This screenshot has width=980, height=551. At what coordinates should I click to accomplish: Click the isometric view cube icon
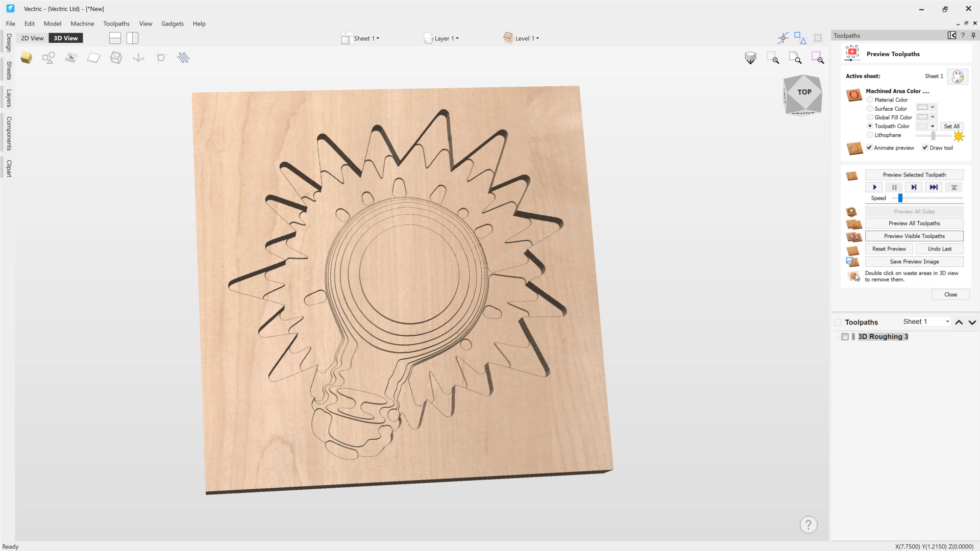point(750,58)
